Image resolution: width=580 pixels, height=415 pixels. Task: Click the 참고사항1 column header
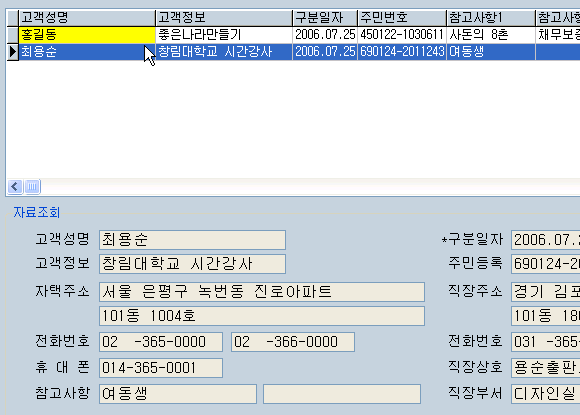(x=491, y=17)
